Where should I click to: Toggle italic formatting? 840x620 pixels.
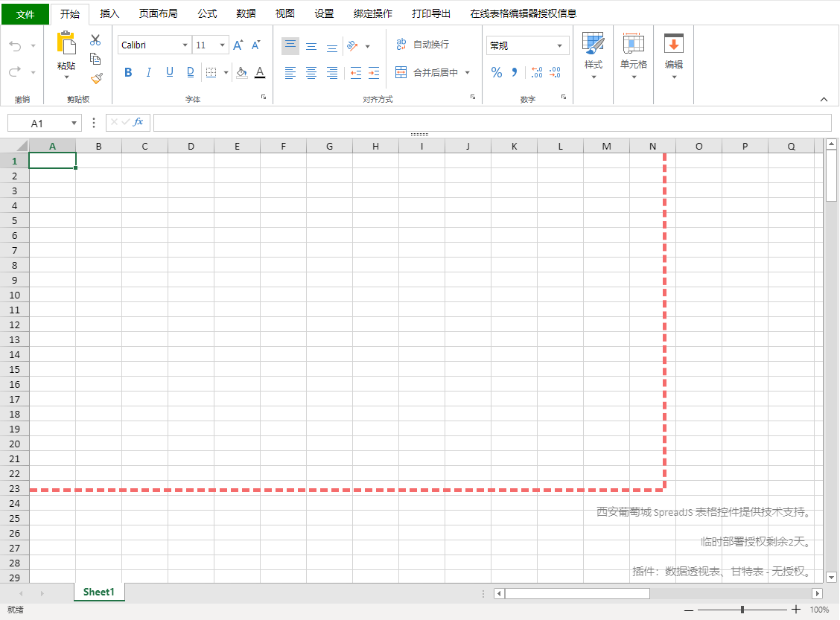148,72
